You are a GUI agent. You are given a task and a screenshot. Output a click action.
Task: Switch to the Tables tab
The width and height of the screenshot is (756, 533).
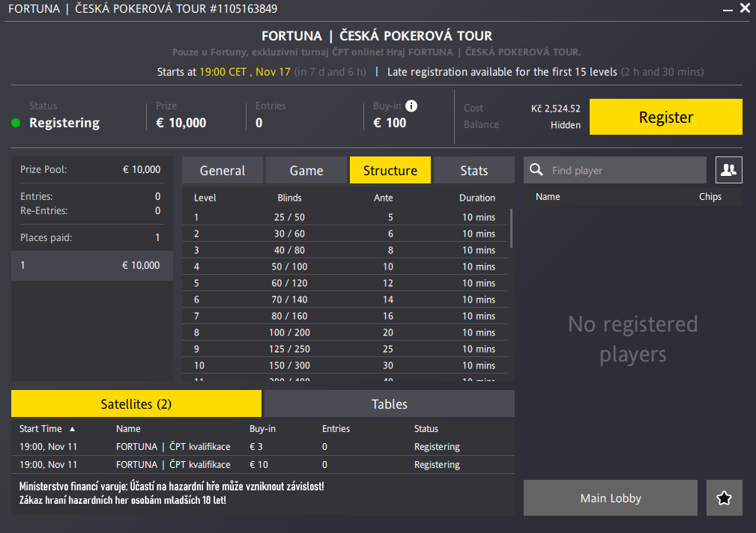[390, 403]
